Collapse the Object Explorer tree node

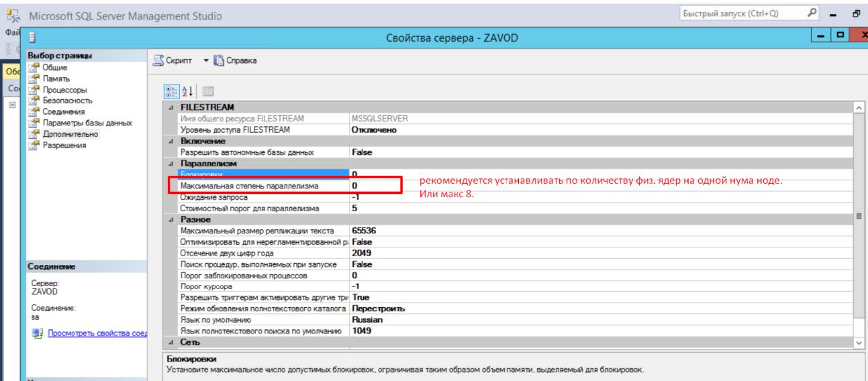pyautogui.click(x=11, y=105)
